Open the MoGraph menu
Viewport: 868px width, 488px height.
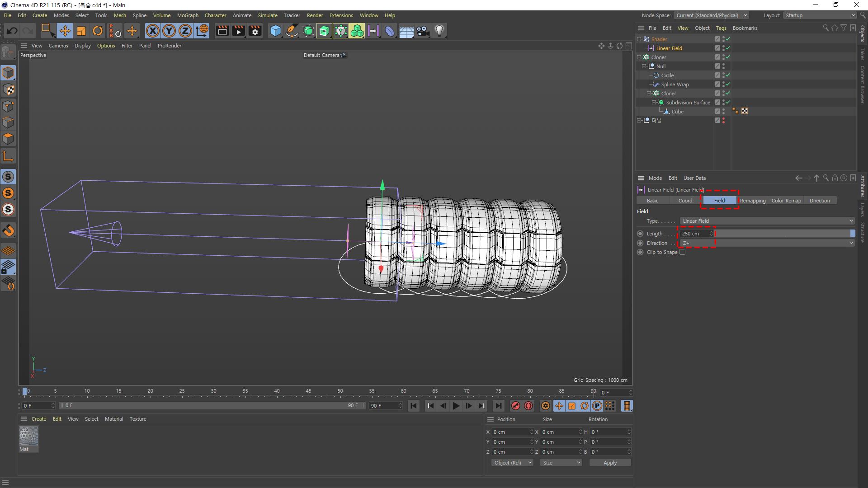click(188, 15)
